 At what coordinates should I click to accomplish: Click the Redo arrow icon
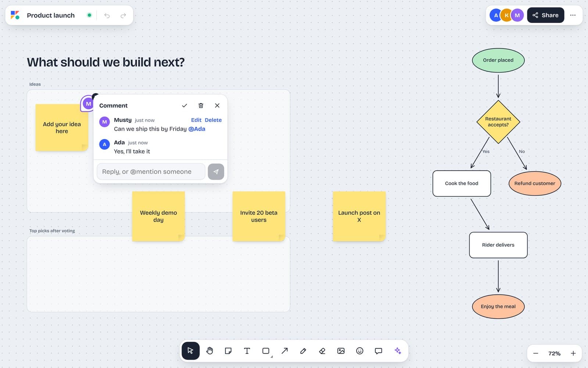point(123,15)
